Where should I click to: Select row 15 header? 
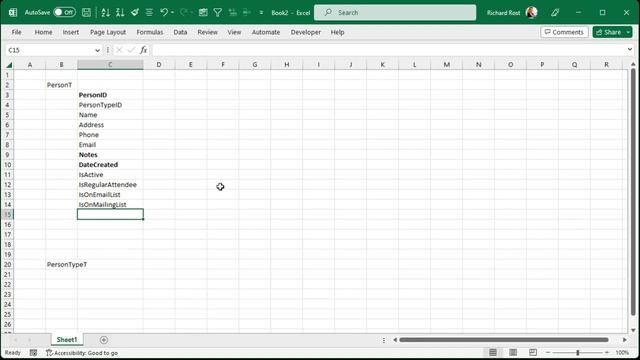(x=7, y=214)
